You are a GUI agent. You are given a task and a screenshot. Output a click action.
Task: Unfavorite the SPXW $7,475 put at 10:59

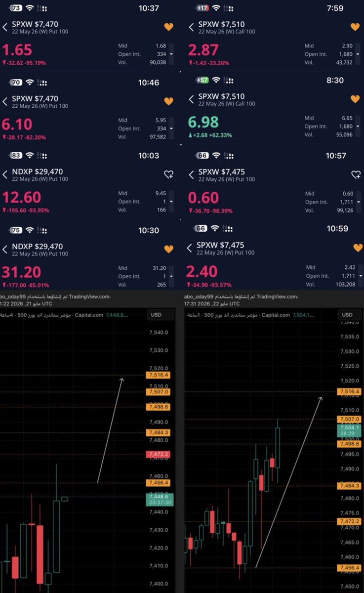point(358,248)
